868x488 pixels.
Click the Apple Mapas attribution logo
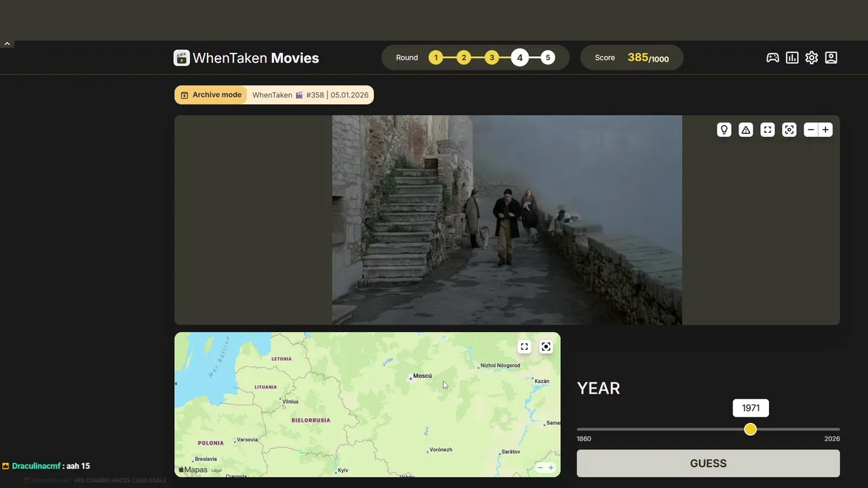[x=193, y=470]
